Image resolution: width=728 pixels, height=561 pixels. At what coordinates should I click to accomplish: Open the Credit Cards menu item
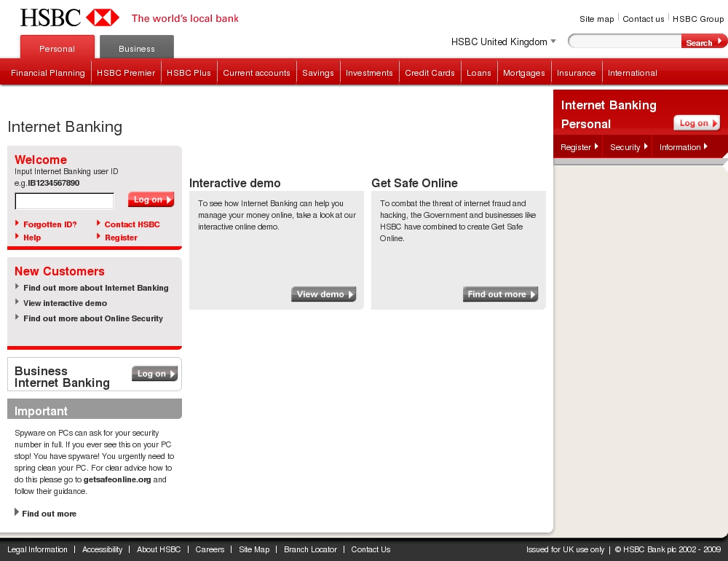point(430,73)
